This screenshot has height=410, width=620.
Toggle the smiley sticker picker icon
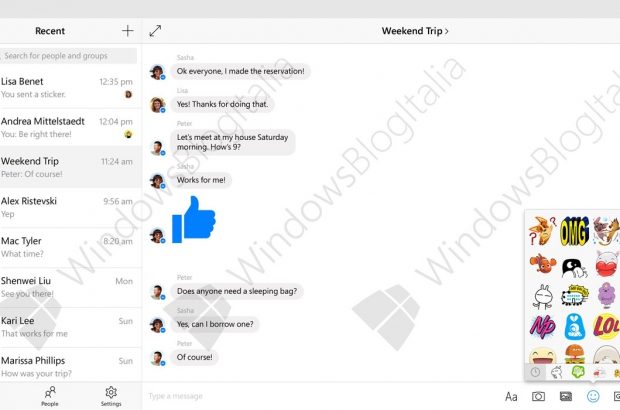click(x=593, y=396)
